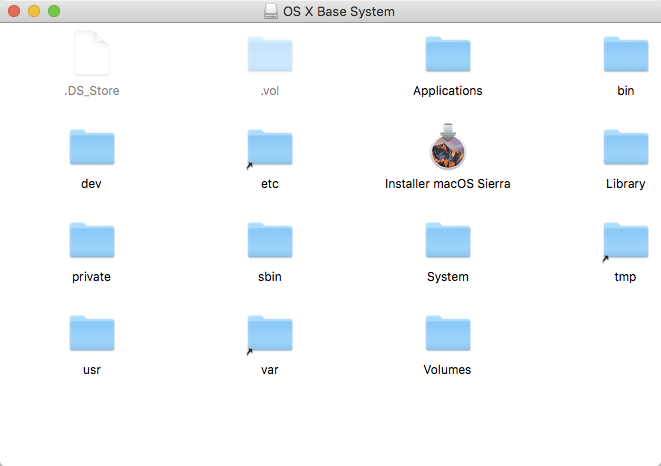
Task: Select the etc alias folder icon
Action: point(270,147)
